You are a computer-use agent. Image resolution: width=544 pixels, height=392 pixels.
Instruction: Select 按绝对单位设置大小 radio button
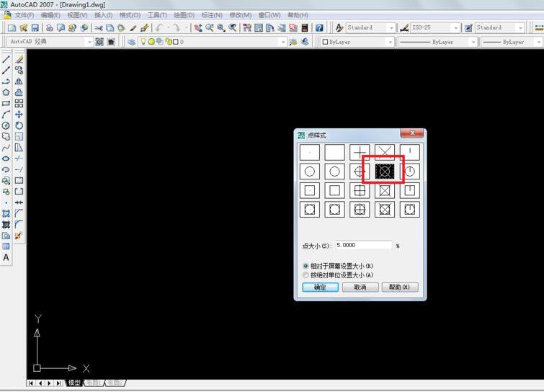coord(306,275)
